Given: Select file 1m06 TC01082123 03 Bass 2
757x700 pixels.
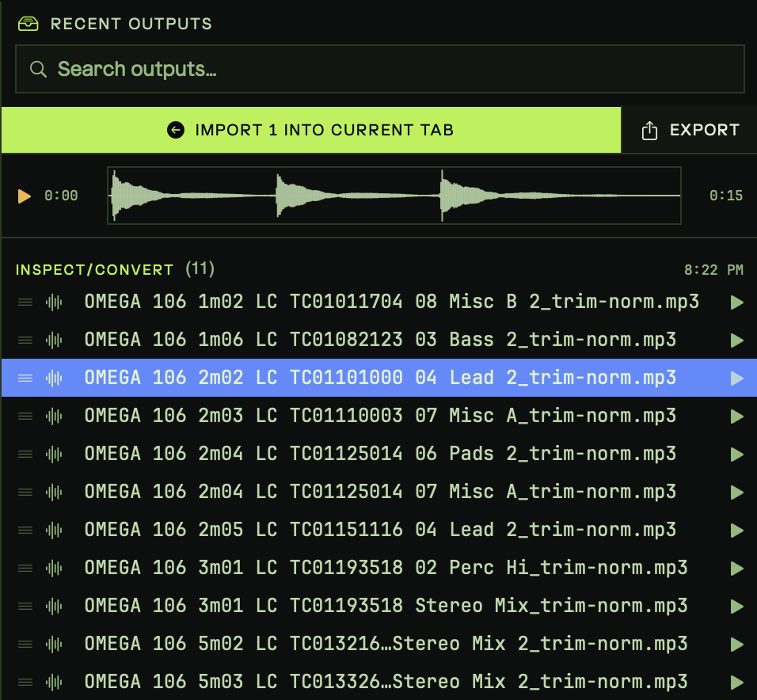Looking at the screenshot, I should coord(380,340).
